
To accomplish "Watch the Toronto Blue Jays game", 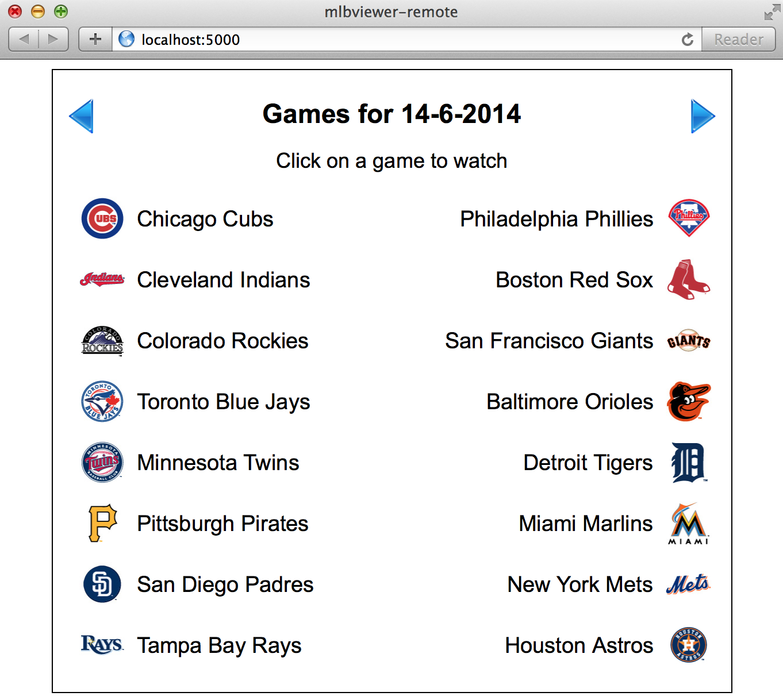I will 224,402.
